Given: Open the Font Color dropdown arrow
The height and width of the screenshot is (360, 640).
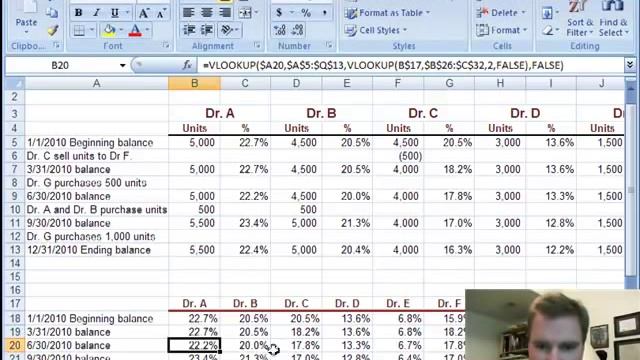Looking at the screenshot, I should click(x=147, y=30).
